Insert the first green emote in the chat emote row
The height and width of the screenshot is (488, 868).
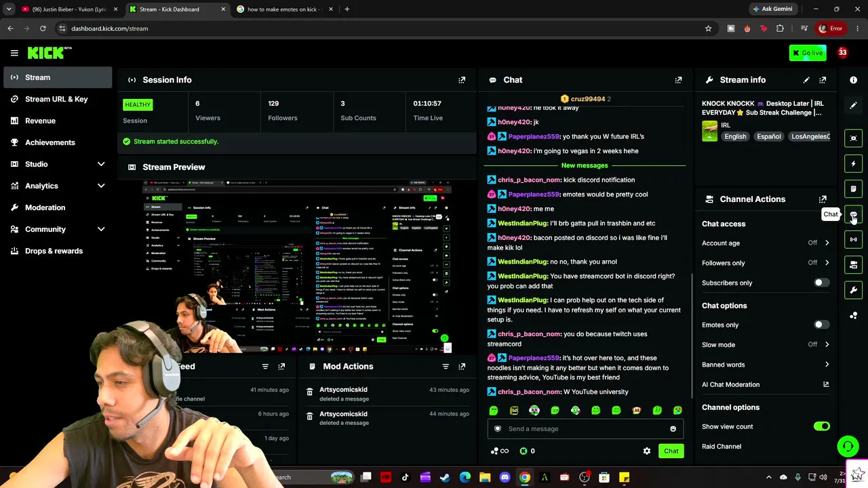(x=494, y=410)
